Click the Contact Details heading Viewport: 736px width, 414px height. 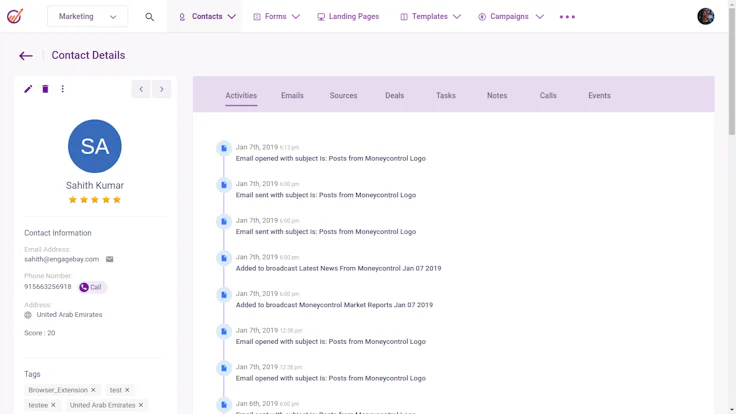pos(88,55)
